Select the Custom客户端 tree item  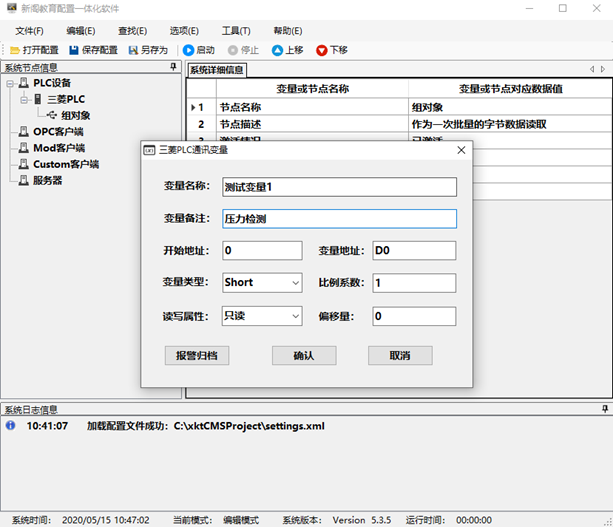pos(66,164)
